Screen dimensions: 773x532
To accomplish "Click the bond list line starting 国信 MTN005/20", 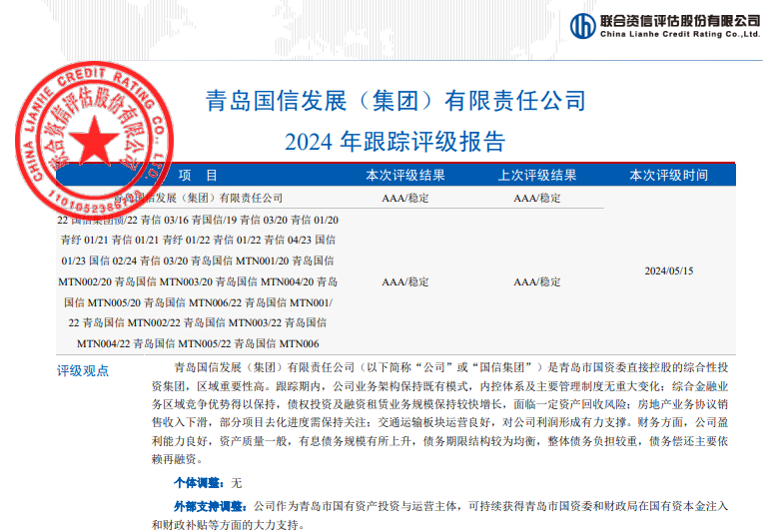I will (x=198, y=302).
